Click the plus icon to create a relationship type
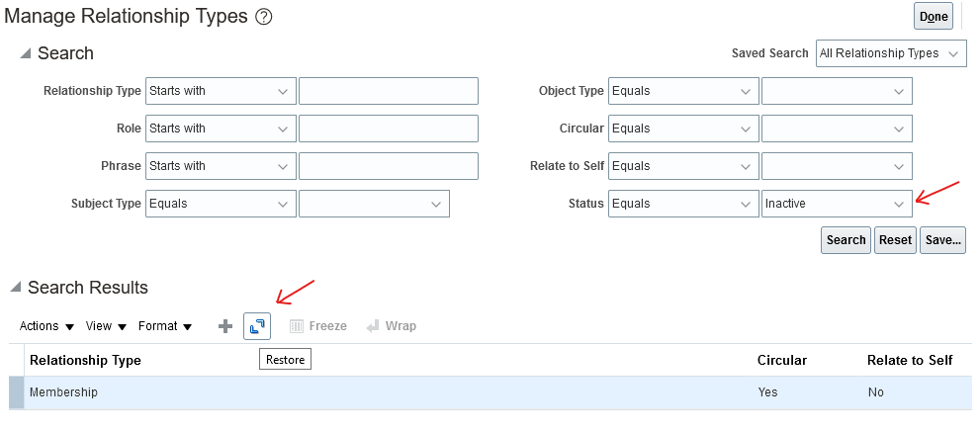980x432 pixels. tap(225, 326)
